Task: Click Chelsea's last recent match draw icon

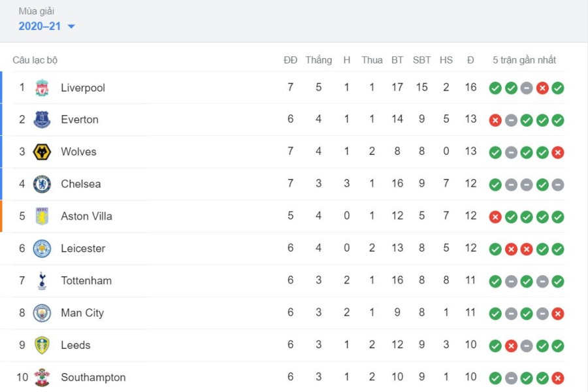Action: (558, 185)
